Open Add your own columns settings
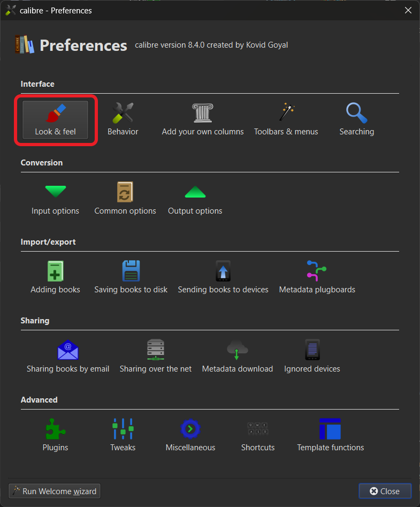 203,119
